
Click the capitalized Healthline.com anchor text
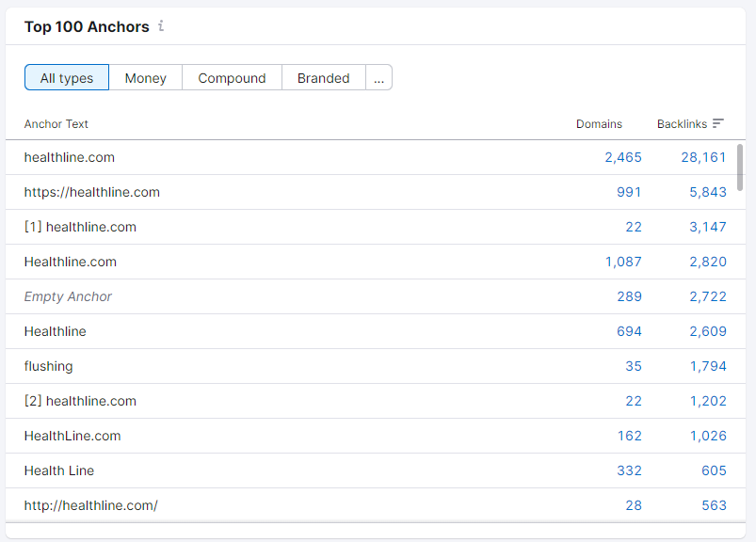click(x=71, y=262)
